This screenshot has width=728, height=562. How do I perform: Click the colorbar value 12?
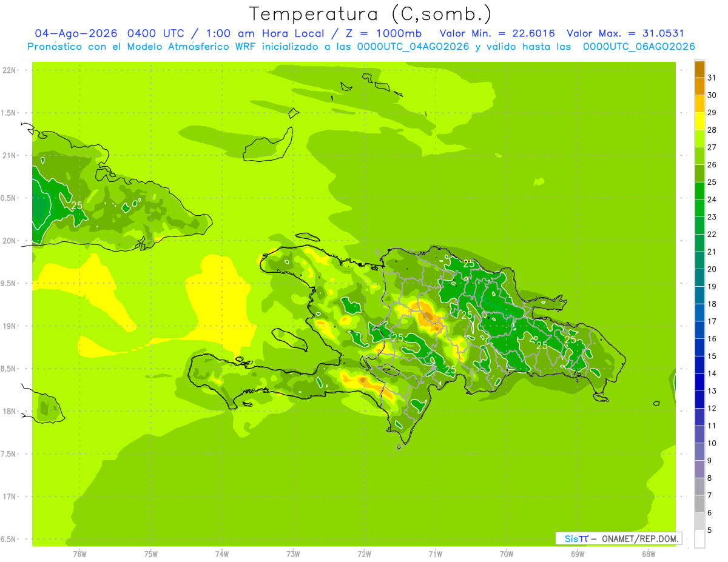[712, 409]
